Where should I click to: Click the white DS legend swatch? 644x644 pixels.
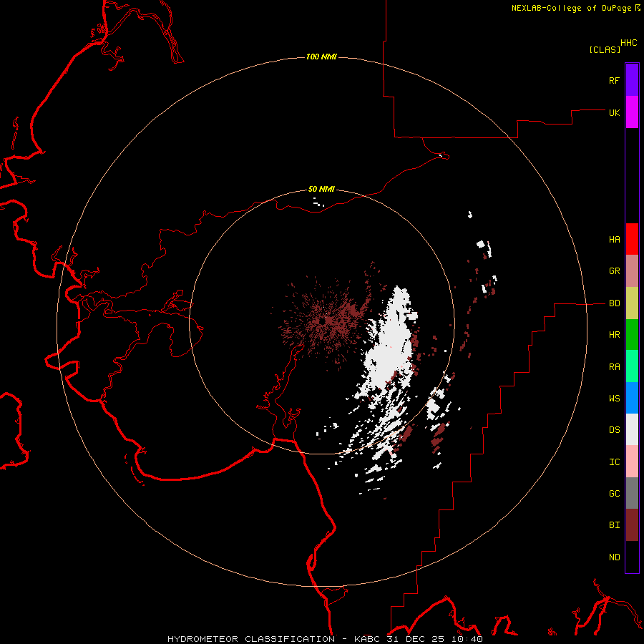[632, 429]
